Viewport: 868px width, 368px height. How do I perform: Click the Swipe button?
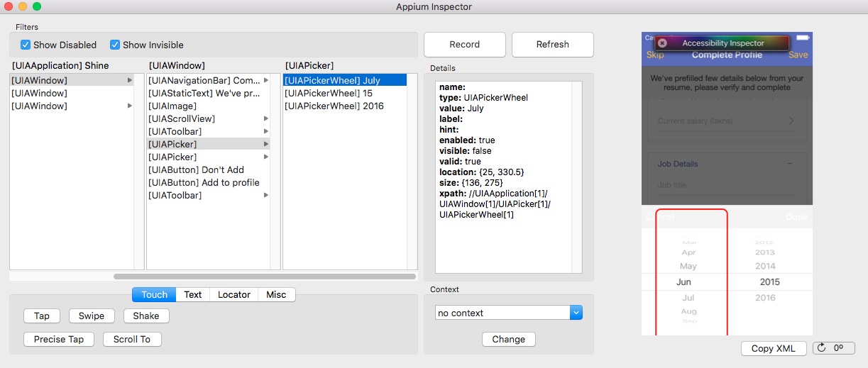pyautogui.click(x=92, y=316)
